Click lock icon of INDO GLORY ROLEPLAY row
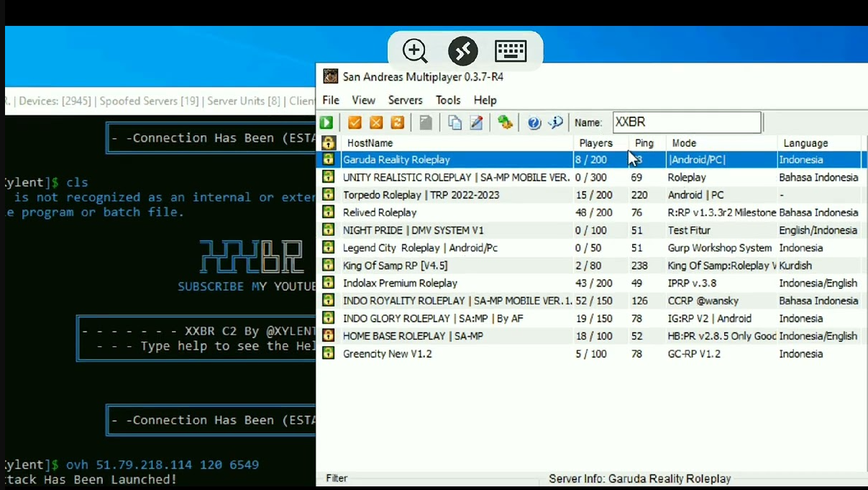Viewport: 868px width, 490px height. click(x=329, y=318)
